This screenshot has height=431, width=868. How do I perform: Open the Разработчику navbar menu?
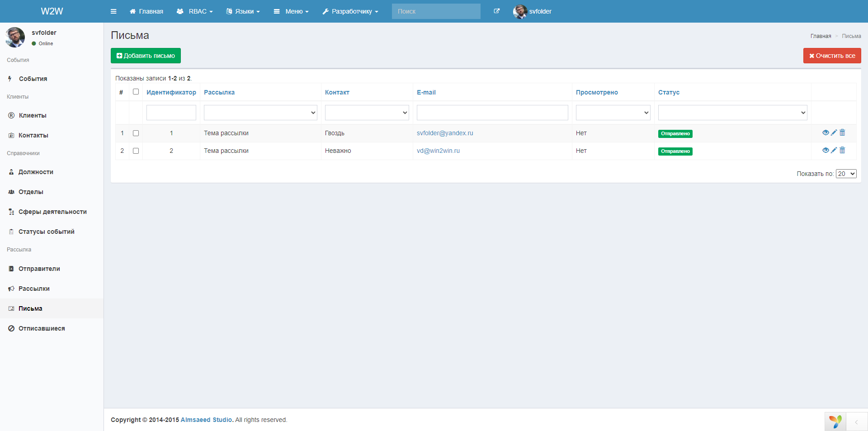tap(350, 11)
